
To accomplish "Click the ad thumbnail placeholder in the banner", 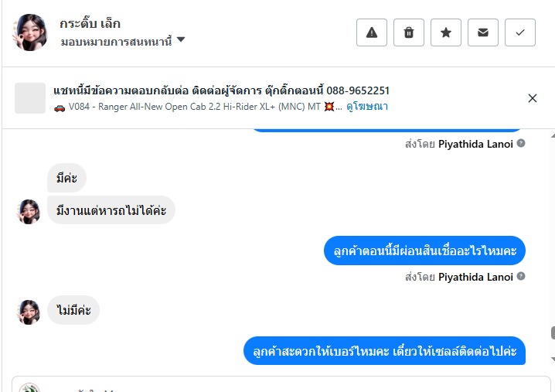I will coord(30,98).
